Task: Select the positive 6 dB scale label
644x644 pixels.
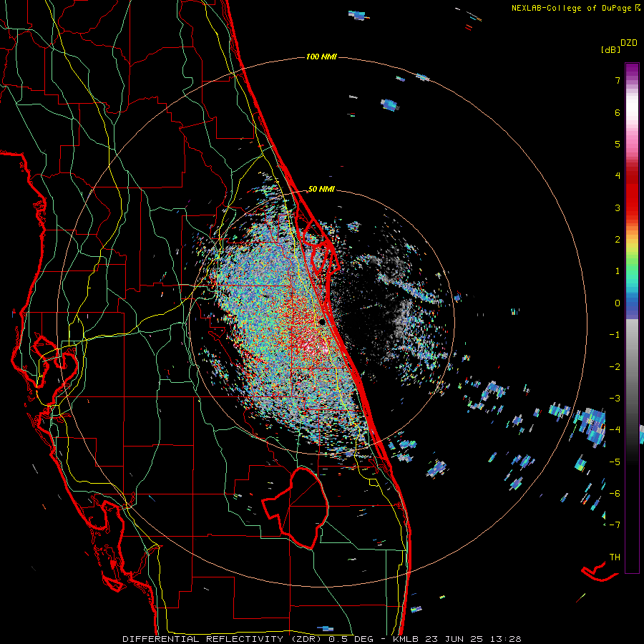Action: pyautogui.click(x=618, y=112)
